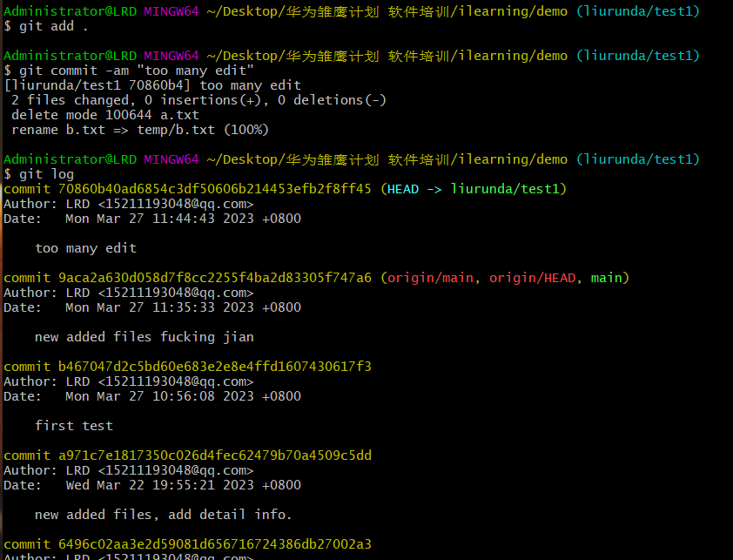
Task: Select the 'first test' commit message
Action: click(74, 426)
